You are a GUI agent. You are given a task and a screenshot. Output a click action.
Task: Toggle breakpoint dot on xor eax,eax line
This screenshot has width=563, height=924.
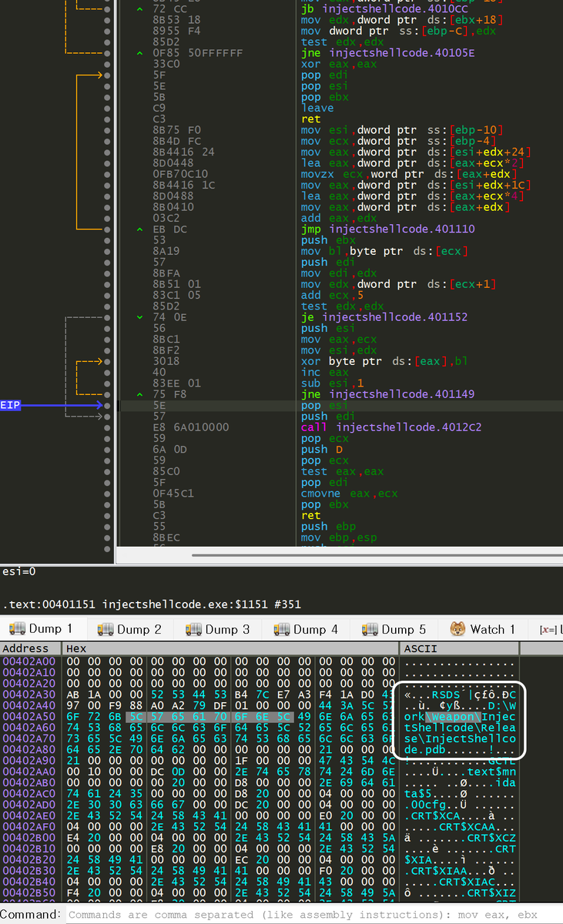coord(109,64)
